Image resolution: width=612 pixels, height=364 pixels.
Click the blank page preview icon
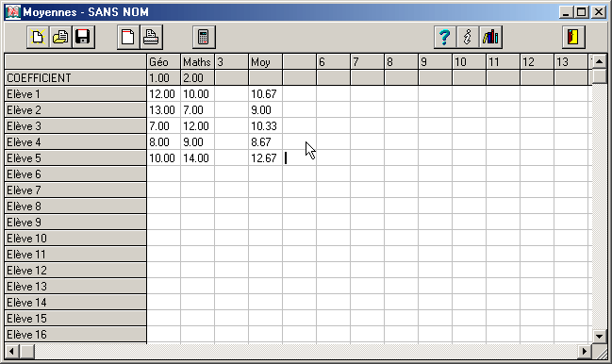pos(128,37)
